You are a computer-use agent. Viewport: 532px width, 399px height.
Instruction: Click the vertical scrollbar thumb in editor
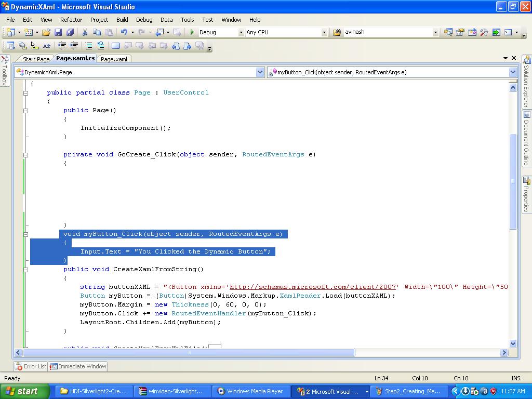pos(513,181)
